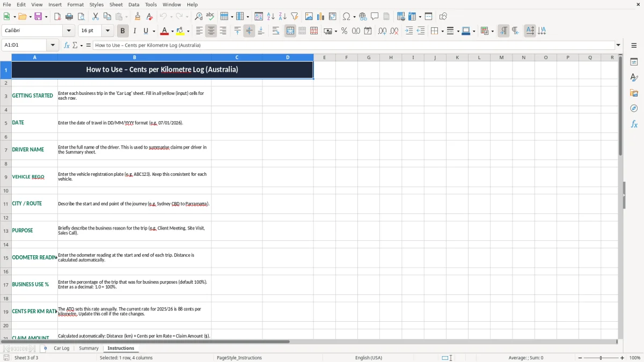Open the Data menu
This screenshot has width=644, height=362.
134,4
